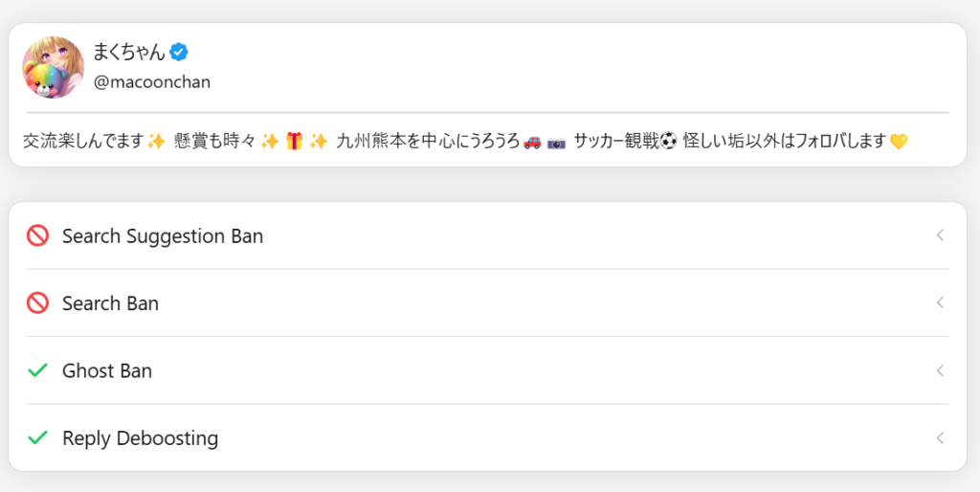Click the green checkmark beside Ghost Ban

coord(37,370)
